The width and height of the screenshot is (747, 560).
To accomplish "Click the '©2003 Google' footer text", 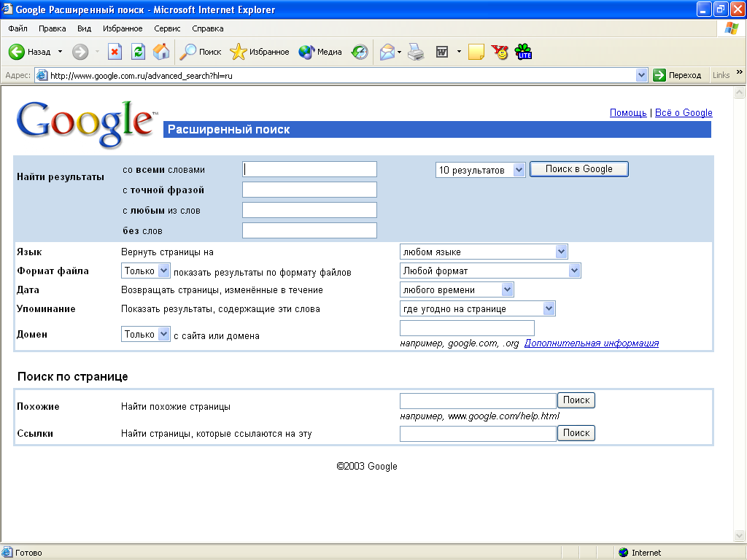I will (367, 466).
